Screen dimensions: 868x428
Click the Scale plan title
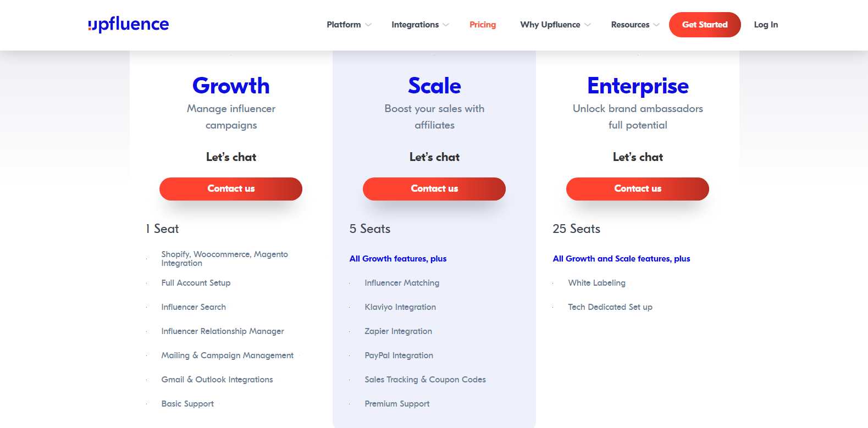434,86
